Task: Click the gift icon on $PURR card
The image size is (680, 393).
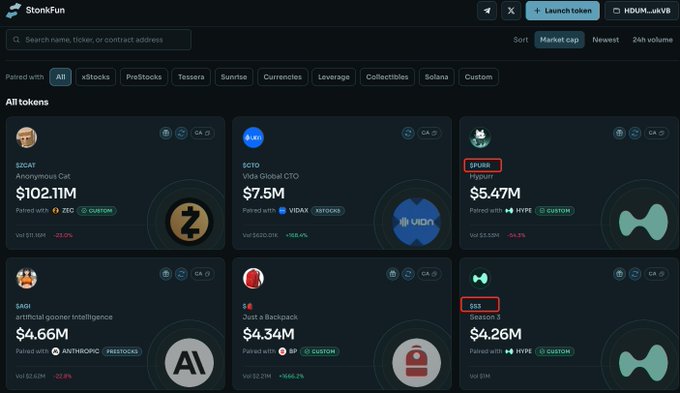Action: click(x=619, y=133)
